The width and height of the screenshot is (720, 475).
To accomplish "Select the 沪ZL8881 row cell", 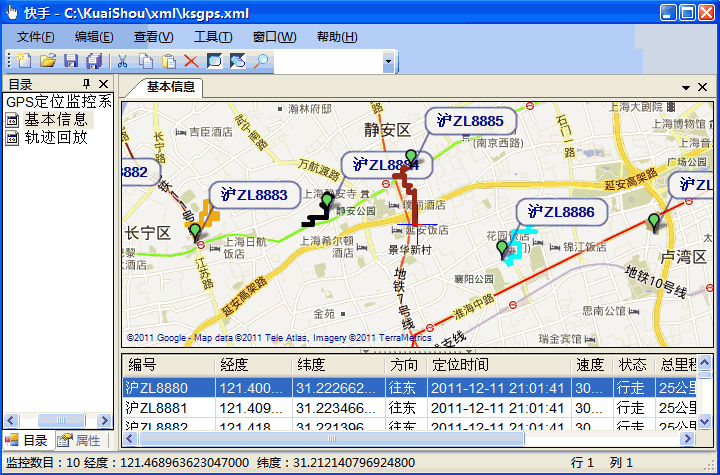I will click(169, 408).
